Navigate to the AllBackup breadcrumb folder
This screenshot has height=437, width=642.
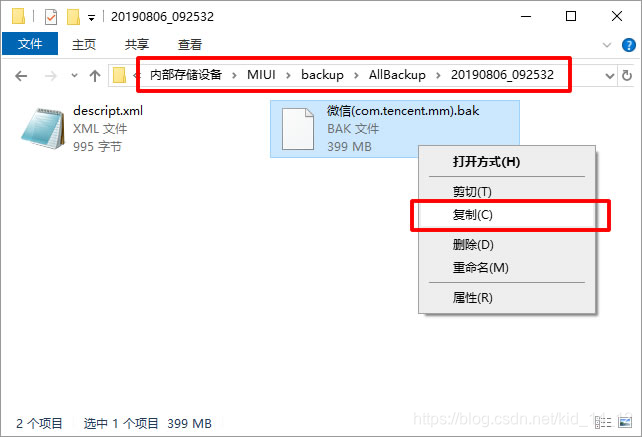[x=397, y=75]
